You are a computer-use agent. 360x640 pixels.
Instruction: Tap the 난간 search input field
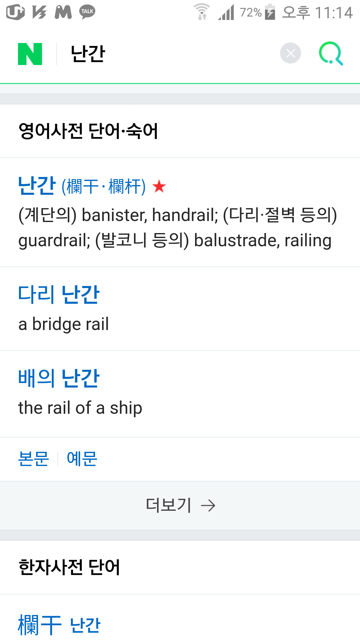coord(171,54)
